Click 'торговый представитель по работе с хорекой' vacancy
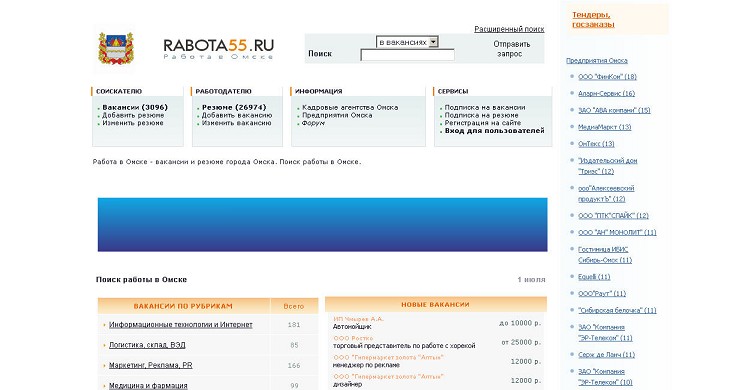Viewport: 755px width, 390px height. pyautogui.click(x=404, y=346)
